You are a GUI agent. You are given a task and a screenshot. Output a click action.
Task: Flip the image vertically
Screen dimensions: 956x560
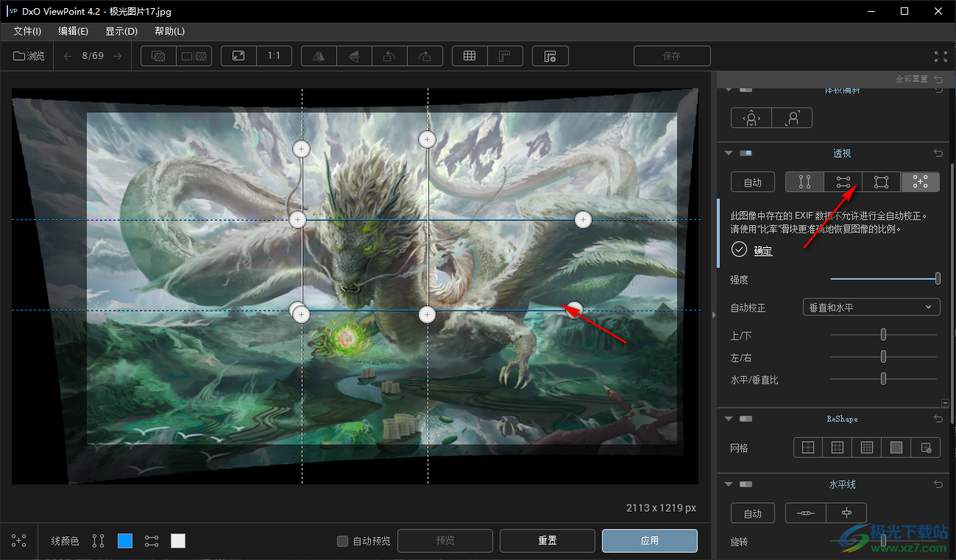354,56
